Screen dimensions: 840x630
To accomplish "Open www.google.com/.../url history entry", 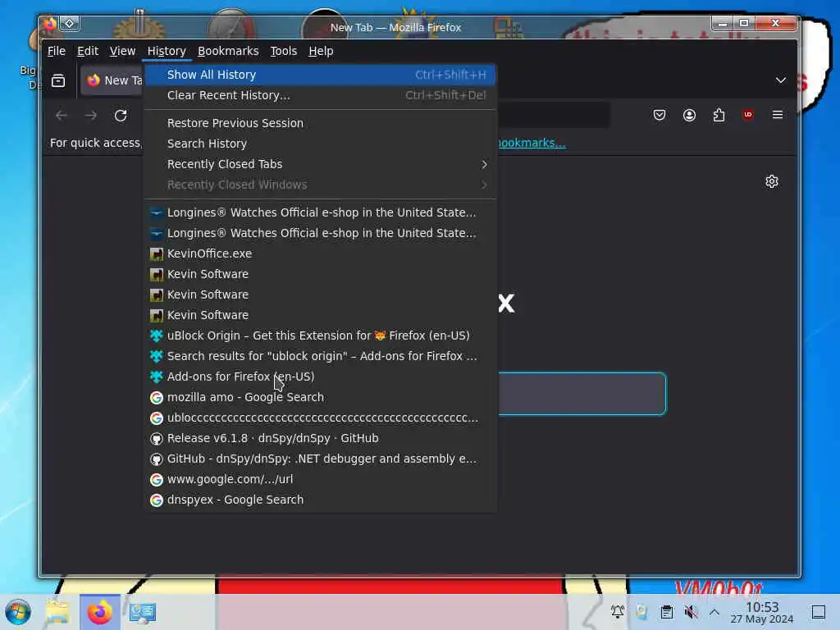I will 321,479.
